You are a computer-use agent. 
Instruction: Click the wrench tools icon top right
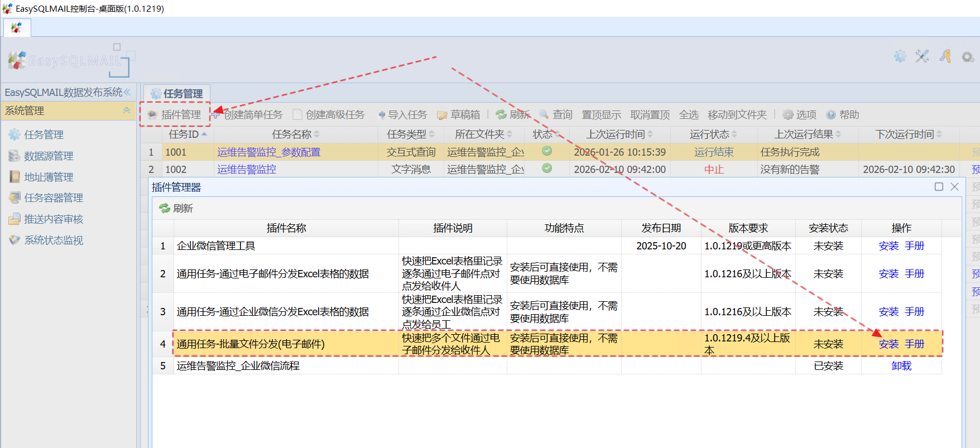click(x=922, y=56)
